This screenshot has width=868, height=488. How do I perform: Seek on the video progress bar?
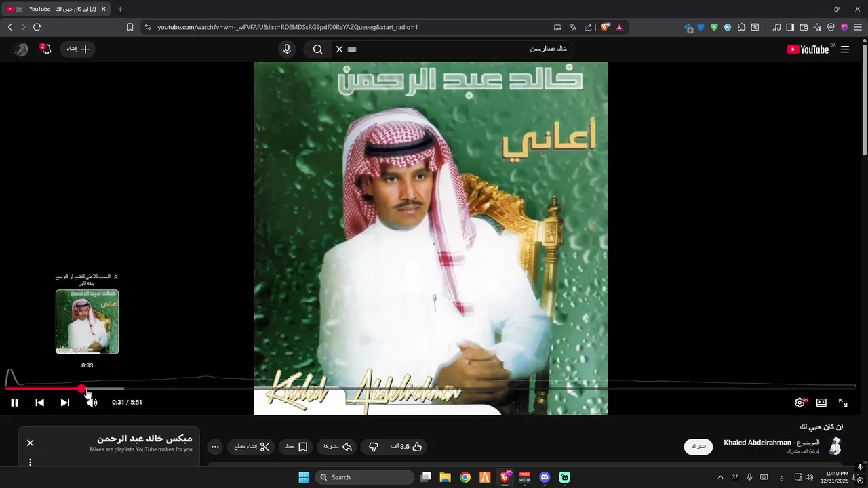431,388
